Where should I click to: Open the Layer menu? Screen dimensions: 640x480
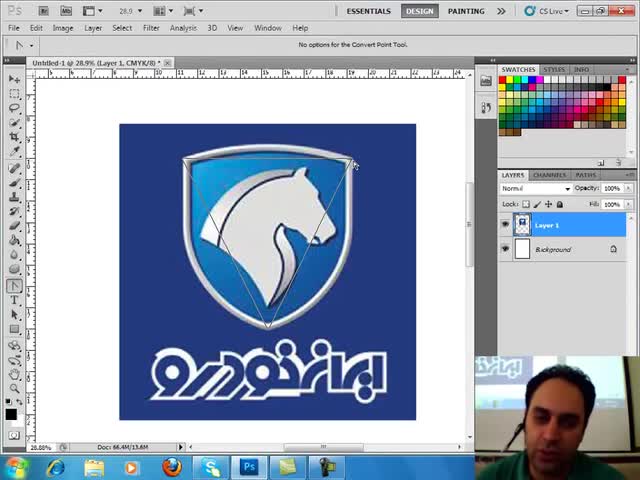(x=93, y=28)
